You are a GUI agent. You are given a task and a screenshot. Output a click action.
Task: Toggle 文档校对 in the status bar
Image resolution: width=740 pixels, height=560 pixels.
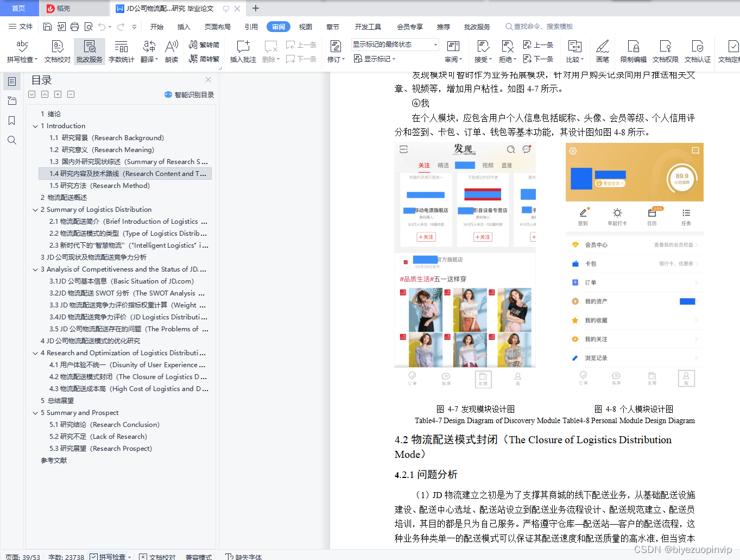pos(157,556)
